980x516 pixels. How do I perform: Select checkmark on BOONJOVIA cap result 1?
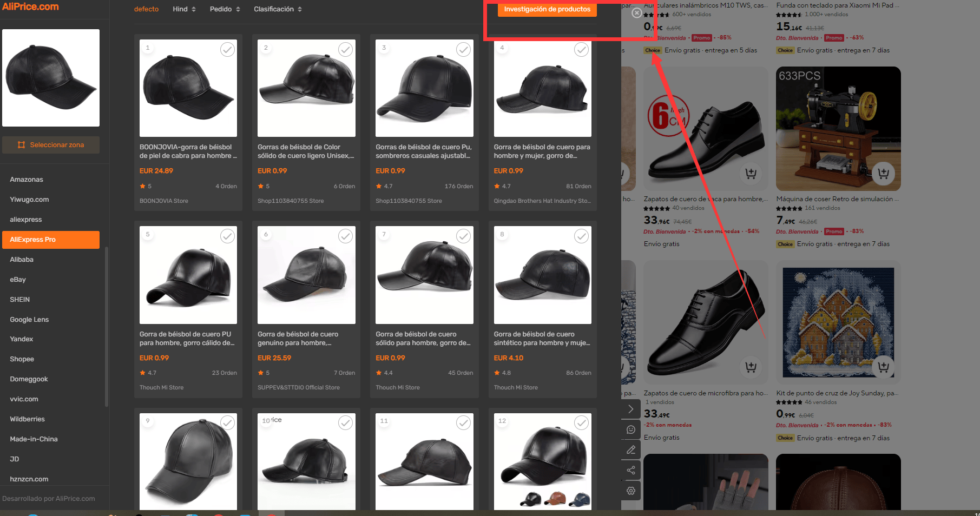tap(228, 50)
